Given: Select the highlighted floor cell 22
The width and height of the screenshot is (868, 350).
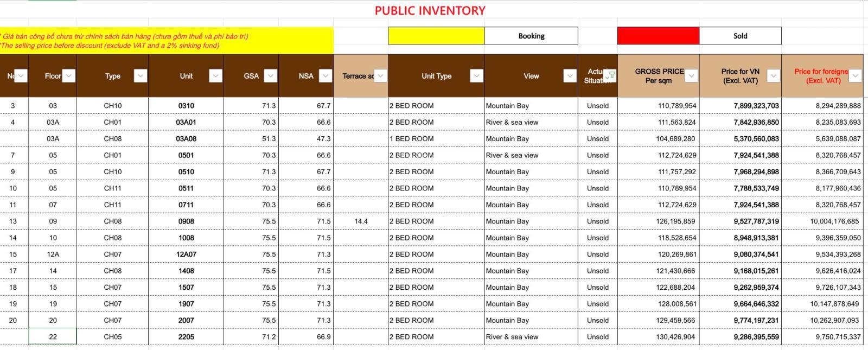Looking at the screenshot, I should click(53, 337).
